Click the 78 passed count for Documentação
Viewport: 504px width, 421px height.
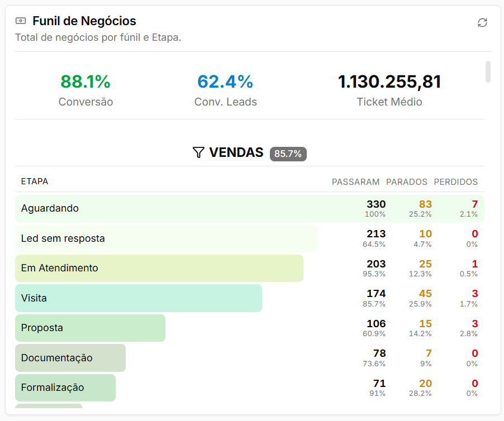379,353
